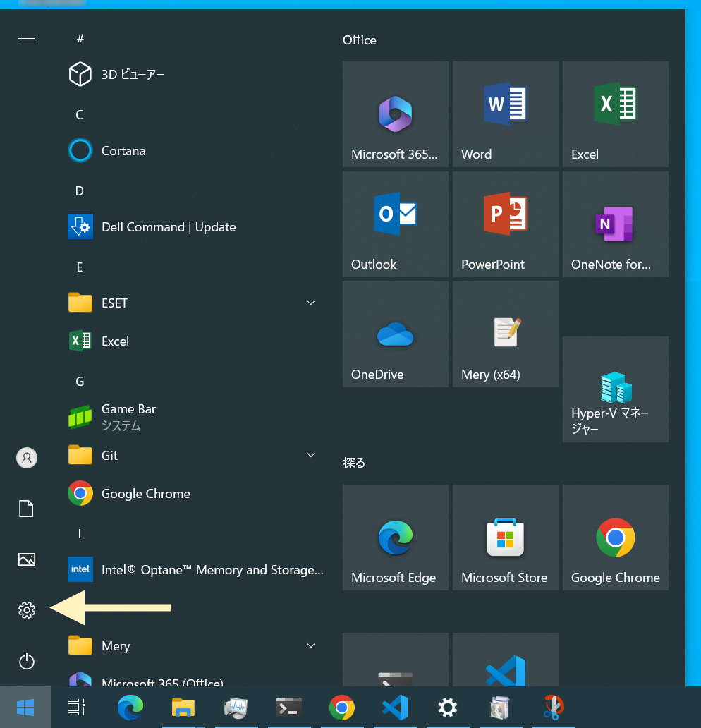Launch Cortana from the app list
Screen dimensions: 701x728
pyautogui.click(x=195, y=151)
